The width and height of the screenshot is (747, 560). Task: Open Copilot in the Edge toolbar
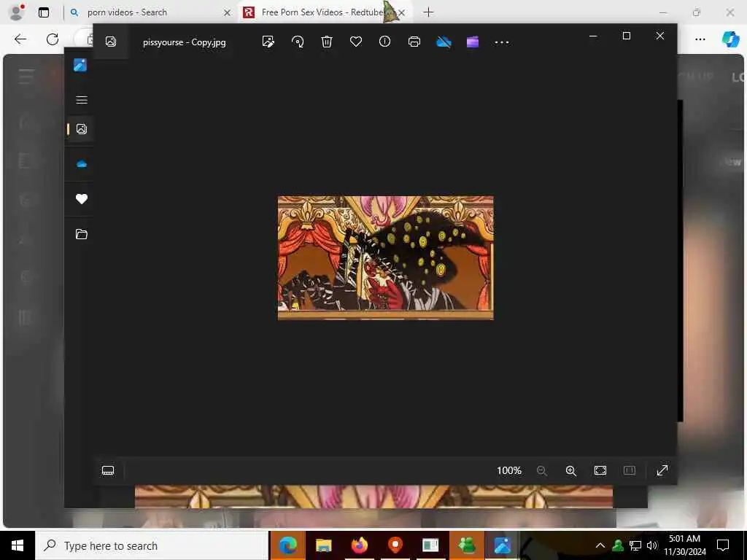[x=730, y=39]
